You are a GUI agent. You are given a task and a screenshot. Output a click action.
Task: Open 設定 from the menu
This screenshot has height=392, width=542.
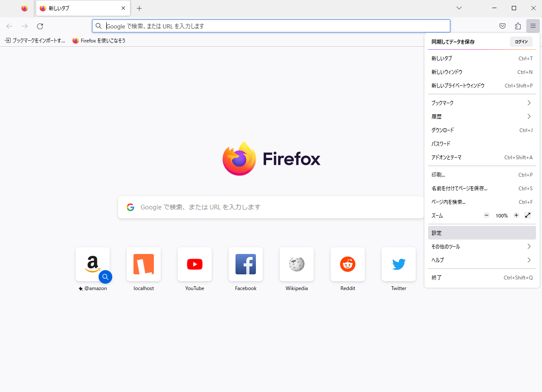482,233
